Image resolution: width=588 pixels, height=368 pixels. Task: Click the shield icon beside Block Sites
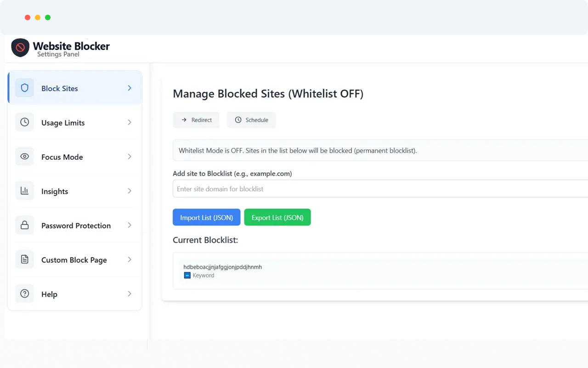[25, 88]
